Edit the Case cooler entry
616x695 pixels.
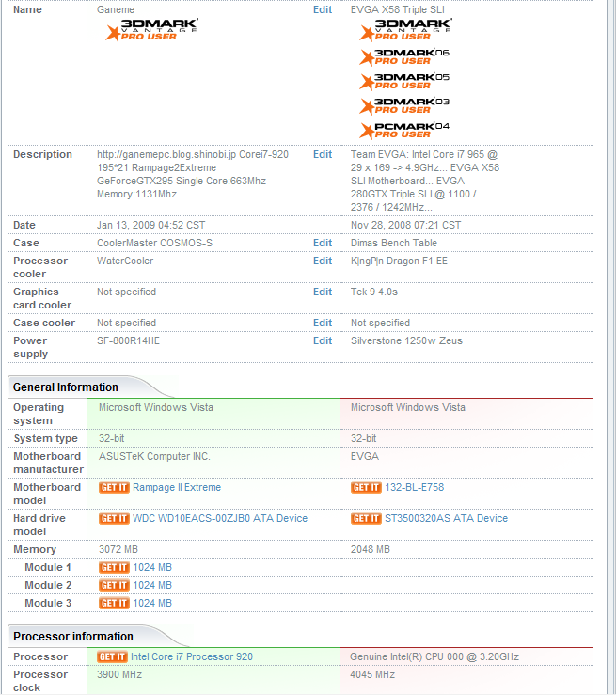pos(323,323)
